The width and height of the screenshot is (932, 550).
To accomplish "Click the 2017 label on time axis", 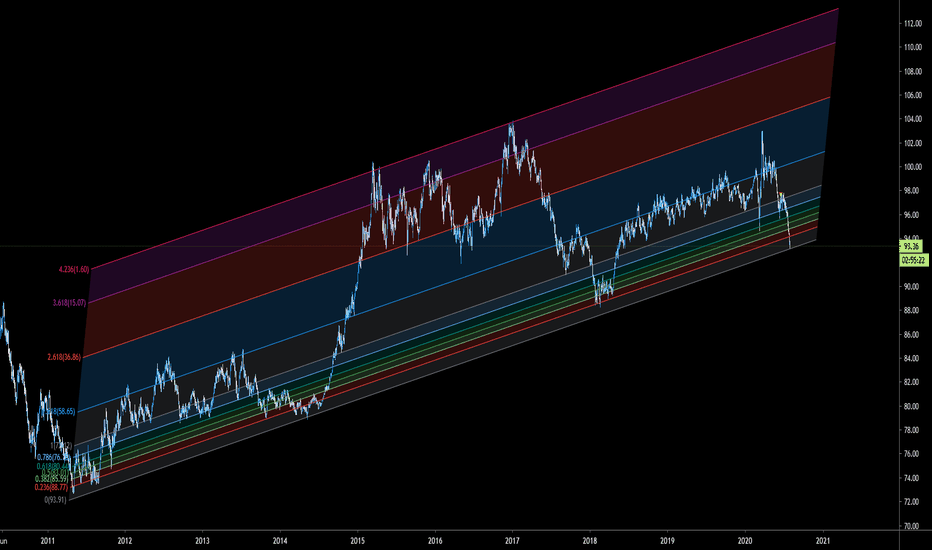I will coord(512,541).
